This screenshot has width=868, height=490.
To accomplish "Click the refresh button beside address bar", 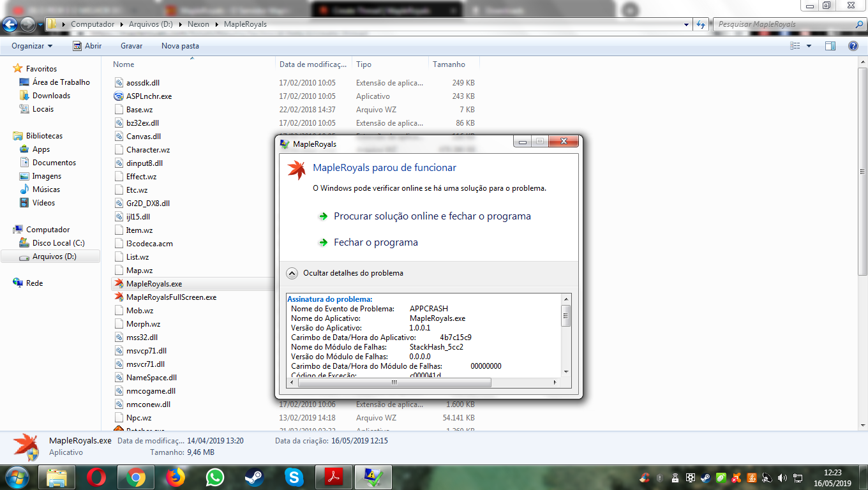I will coord(701,24).
